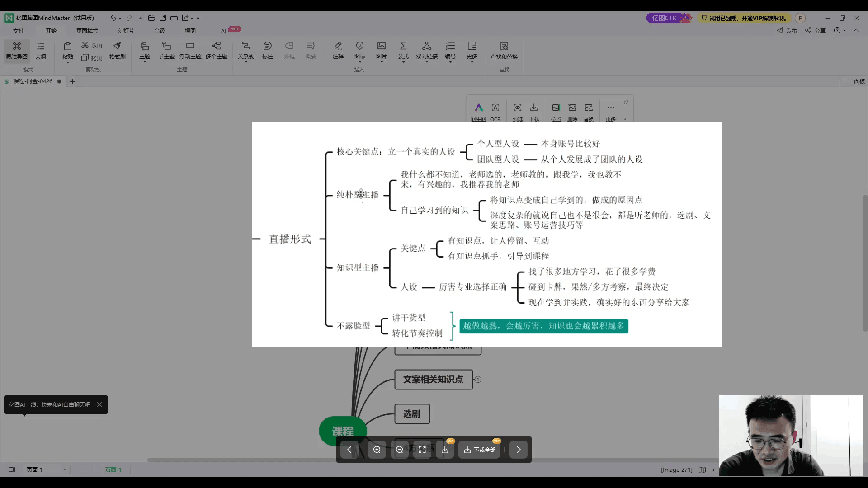
Task: Run OCR on the image
Action: (495, 113)
